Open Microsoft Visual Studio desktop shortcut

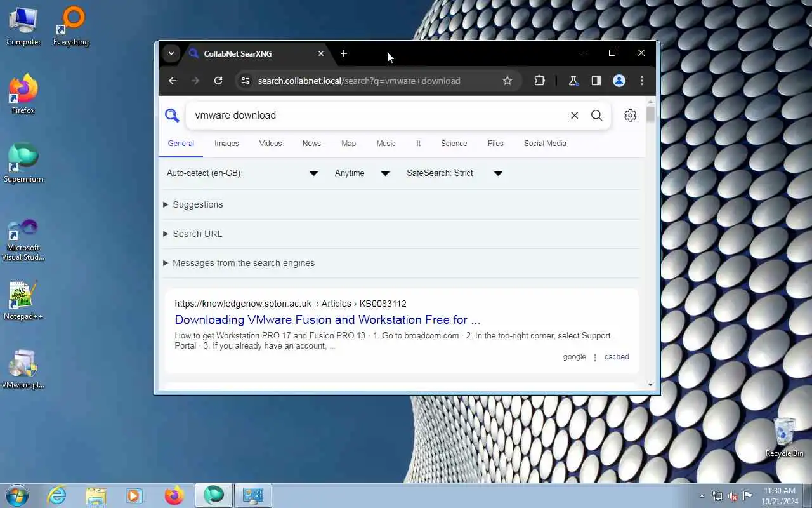(23, 239)
